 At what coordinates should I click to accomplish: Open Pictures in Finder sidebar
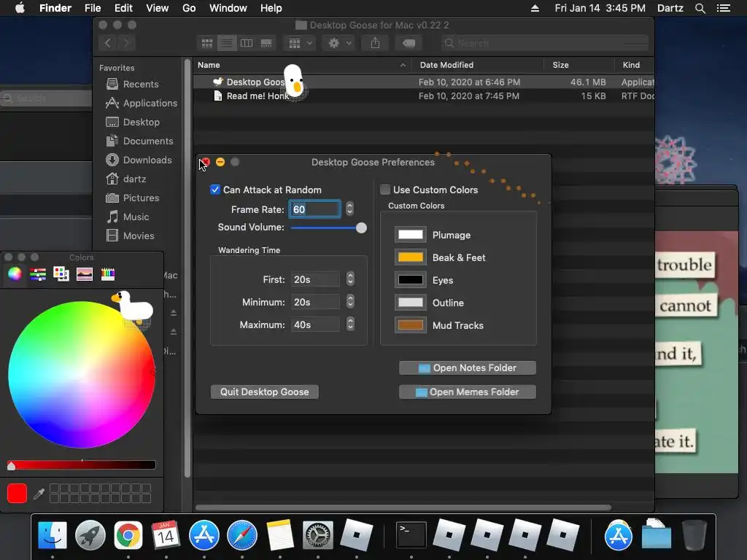(133, 198)
